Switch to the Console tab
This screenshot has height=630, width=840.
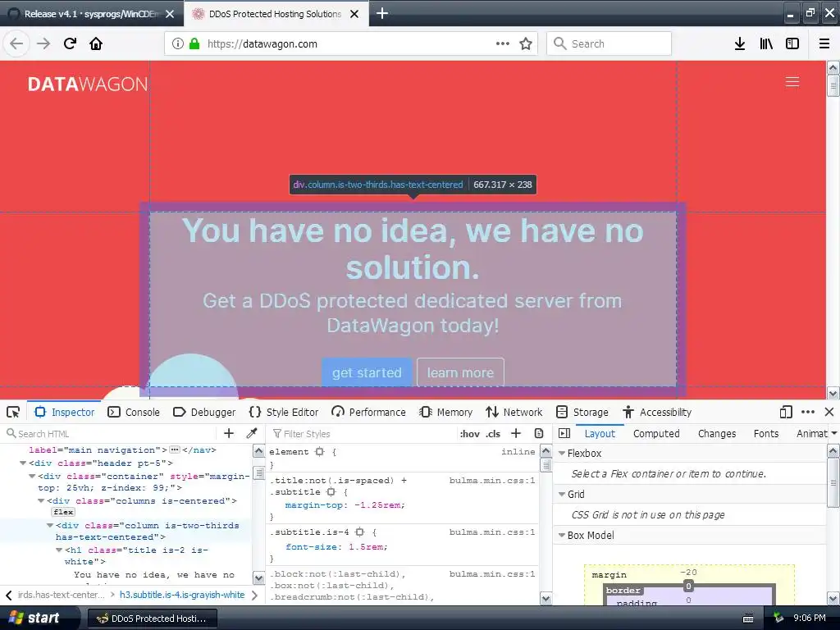pyautogui.click(x=134, y=412)
